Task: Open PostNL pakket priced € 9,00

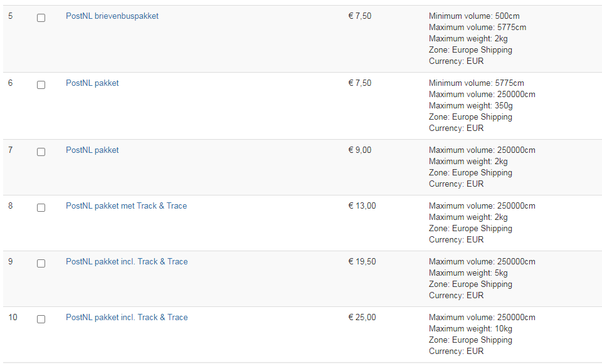Action: (92, 150)
